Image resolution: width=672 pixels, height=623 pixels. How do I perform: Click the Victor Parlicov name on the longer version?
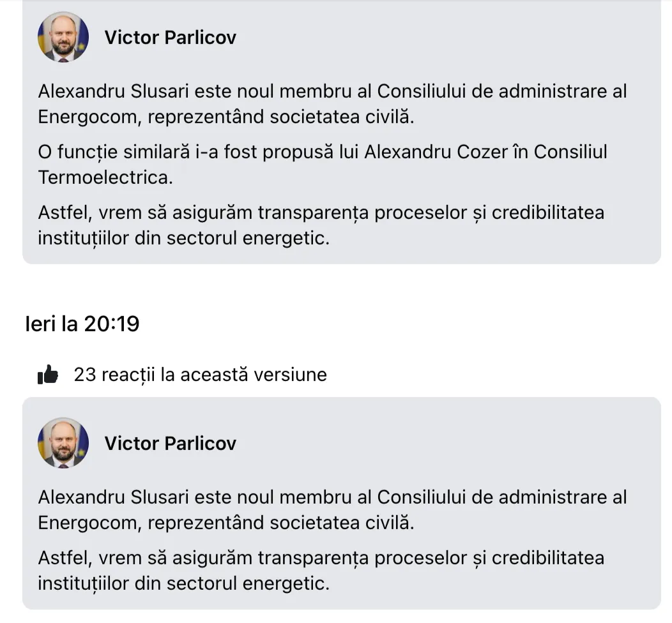point(170,37)
